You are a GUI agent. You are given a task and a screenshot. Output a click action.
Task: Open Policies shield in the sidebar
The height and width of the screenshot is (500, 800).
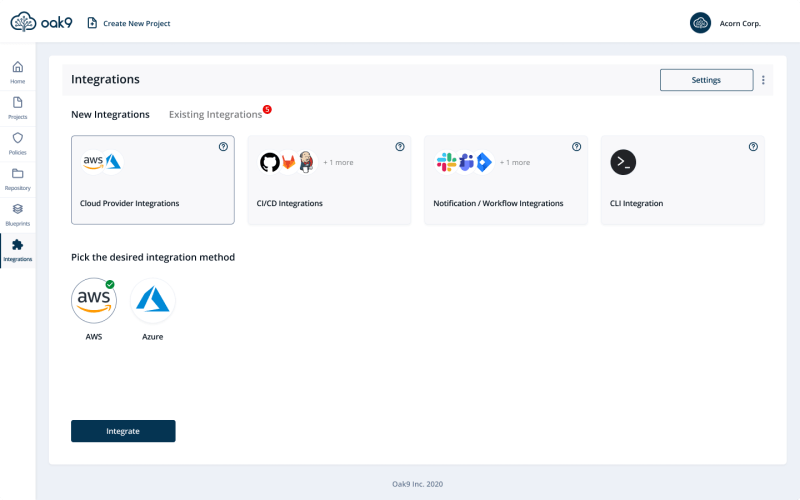(18, 144)
